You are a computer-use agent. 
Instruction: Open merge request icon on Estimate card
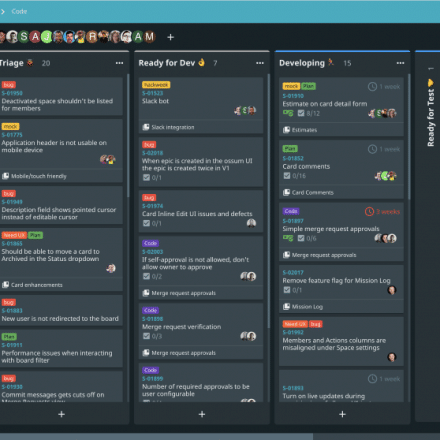[x=288, y=113]
